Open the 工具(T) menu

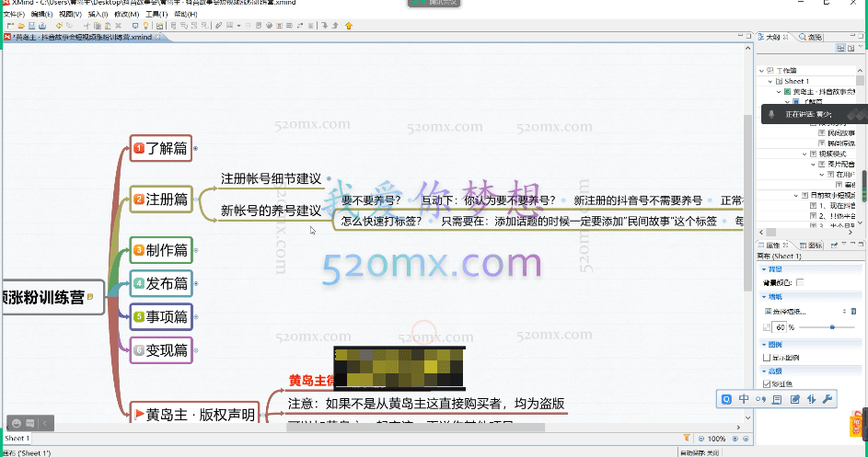(156, 14)
